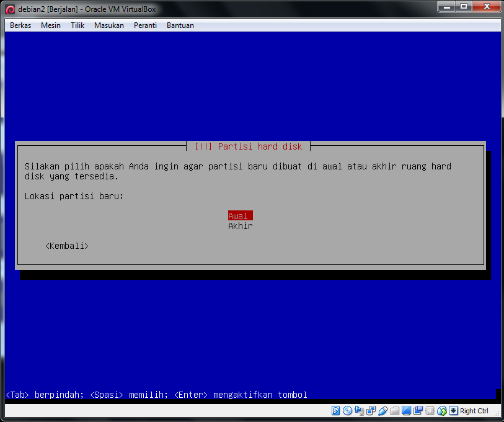Image resolution: width=504 pixels, height=422 pixels.
Task: Close the debian2 VirtualBox window
Action: pos(487,6)
